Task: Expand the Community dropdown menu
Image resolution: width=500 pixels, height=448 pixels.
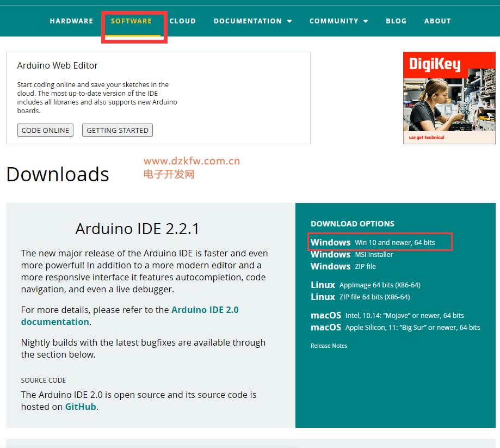Action: point(338,21)
